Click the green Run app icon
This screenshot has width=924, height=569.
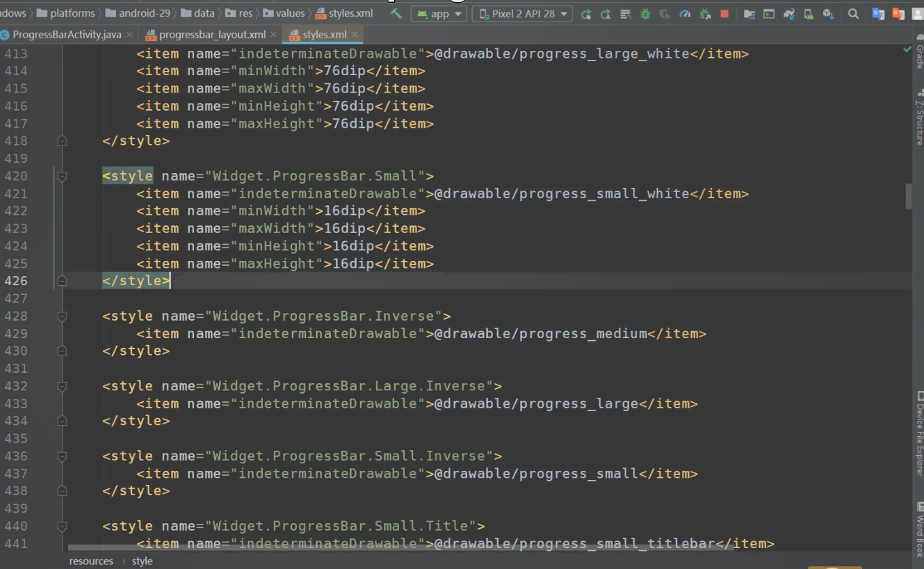pos(586,14)
